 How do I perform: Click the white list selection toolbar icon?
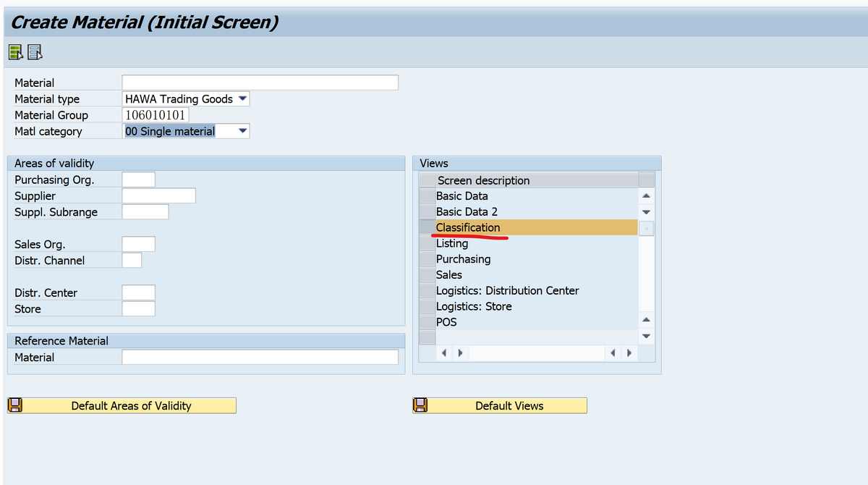coord(33,51)
